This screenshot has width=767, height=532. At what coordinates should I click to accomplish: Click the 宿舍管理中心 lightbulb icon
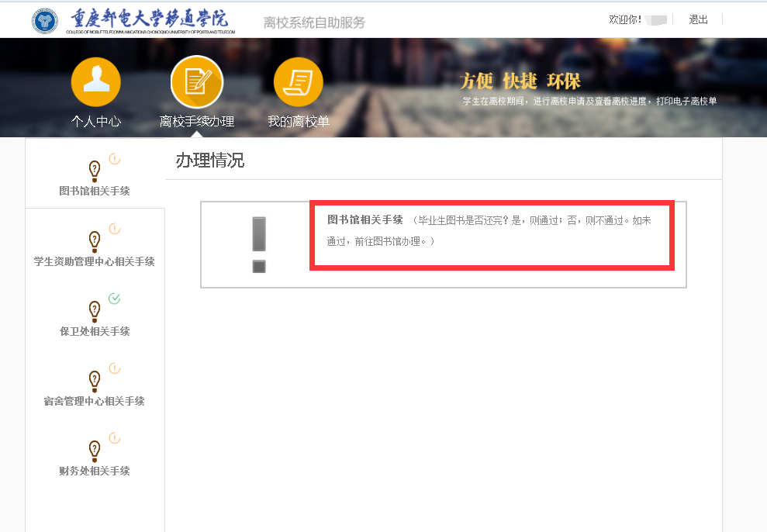(95, 379)
